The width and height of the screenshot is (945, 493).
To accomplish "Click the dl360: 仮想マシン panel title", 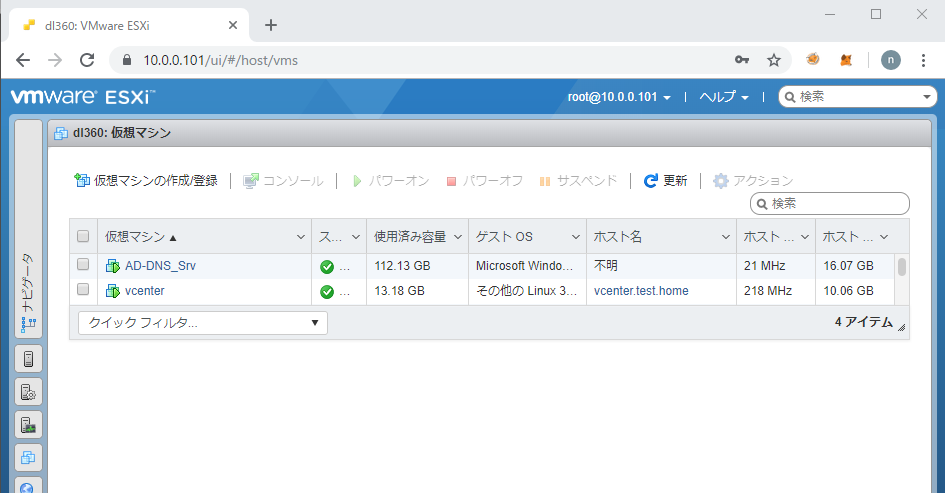I will click(122, 133).
